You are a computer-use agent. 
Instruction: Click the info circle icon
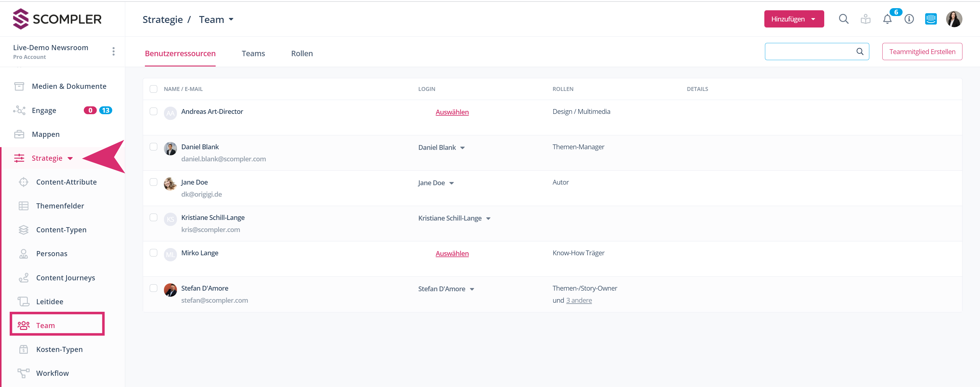click(909, 19)
